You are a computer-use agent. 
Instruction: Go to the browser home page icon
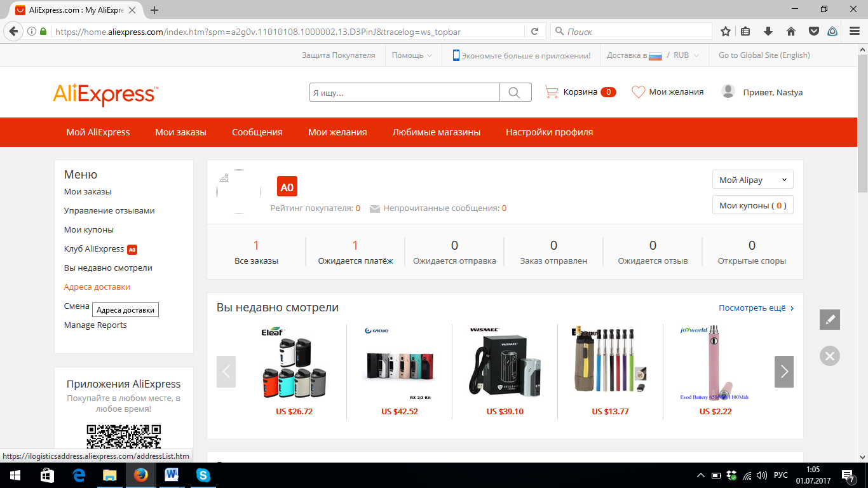coord(791,31)
